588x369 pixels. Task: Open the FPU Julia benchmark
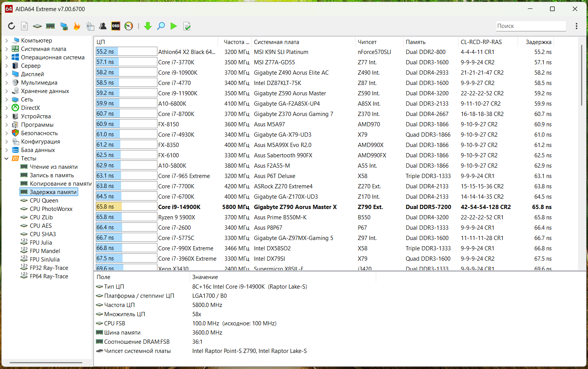click(41, 243)
